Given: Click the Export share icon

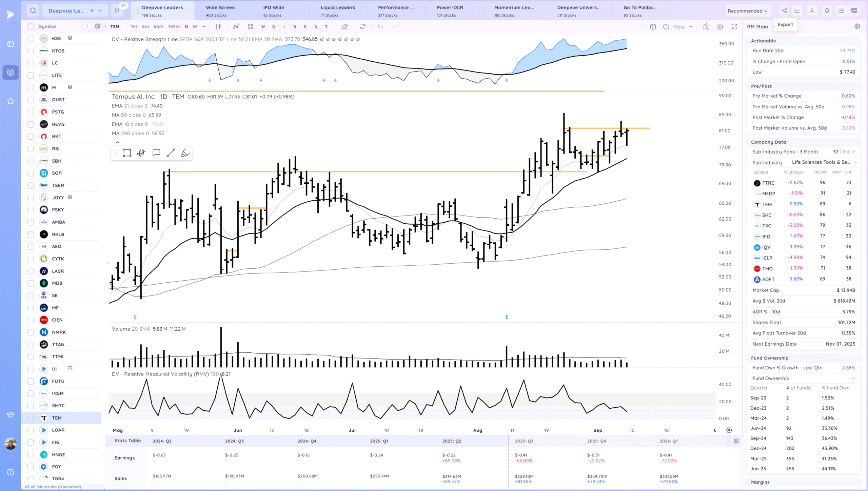Looking at the screenshot, I should (784, 11).
